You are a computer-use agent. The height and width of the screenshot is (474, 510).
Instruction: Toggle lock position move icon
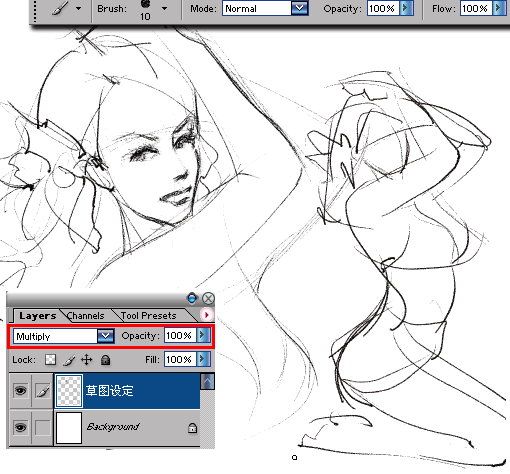pos(87,360)
